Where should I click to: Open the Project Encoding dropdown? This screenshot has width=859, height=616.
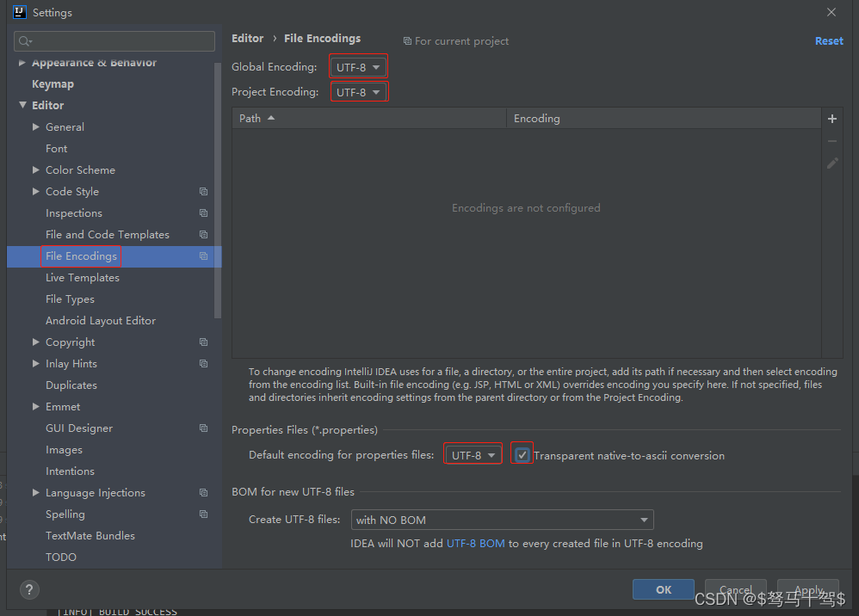tap(359, 92)
